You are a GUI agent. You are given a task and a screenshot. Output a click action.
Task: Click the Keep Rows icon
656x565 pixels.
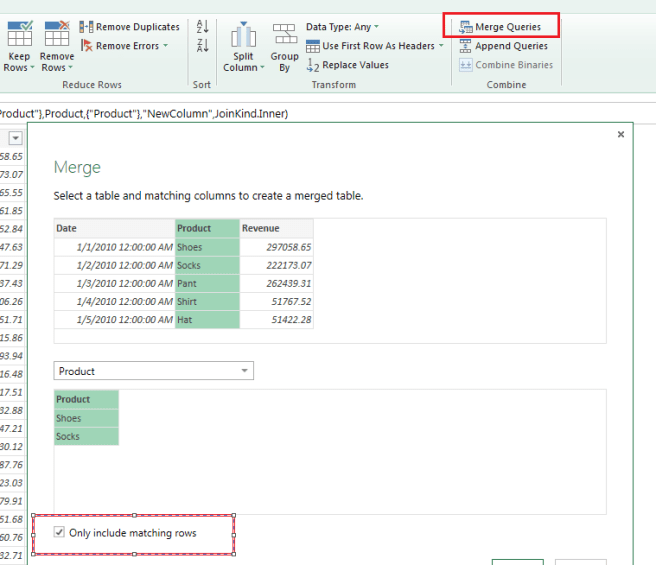coord(19,34)
